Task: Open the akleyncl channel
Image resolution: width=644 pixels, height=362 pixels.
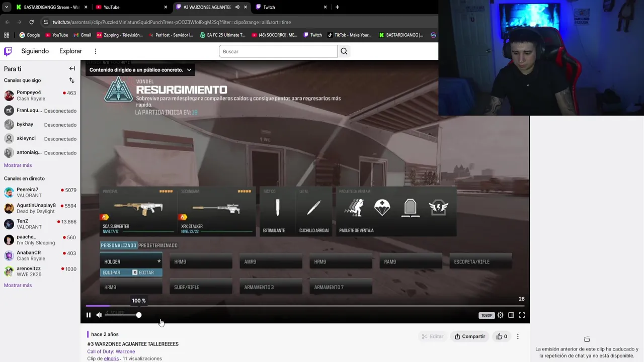Action: click(x=40, y=139)
